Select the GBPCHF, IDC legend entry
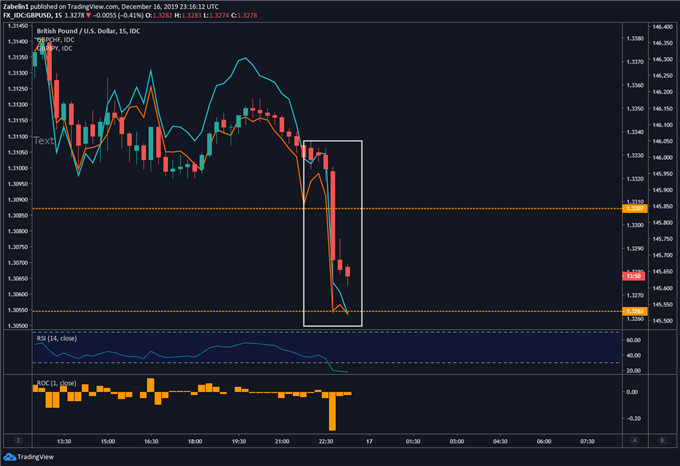Viewport: 680px width, 466px height. [x=56, y=39]
